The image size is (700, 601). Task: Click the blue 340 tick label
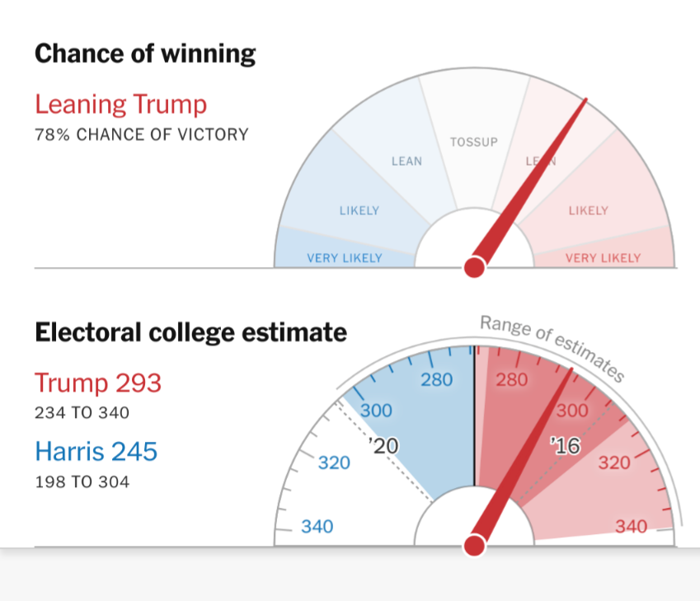pyautogui.click(x=317, y=525)
